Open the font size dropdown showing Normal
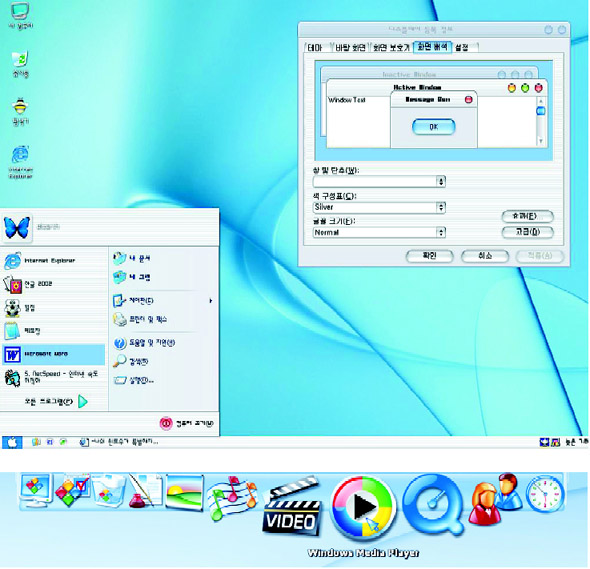The height and width of the screenshot is (569, 590). [x=379, y=233]
